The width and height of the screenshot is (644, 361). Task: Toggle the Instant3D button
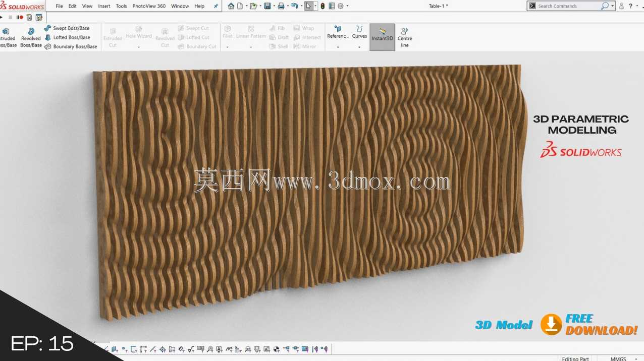click(382, 37)
